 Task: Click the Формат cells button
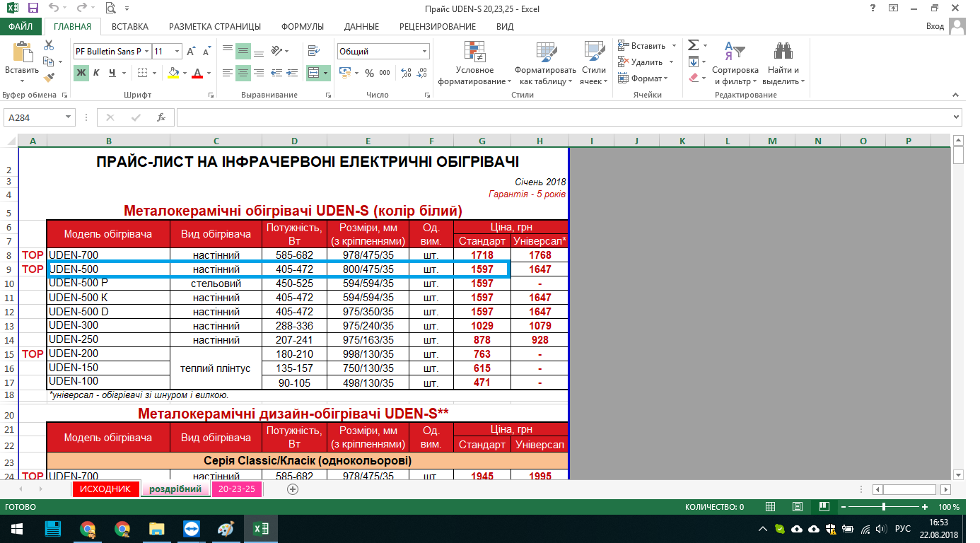[x=643, y=78]
